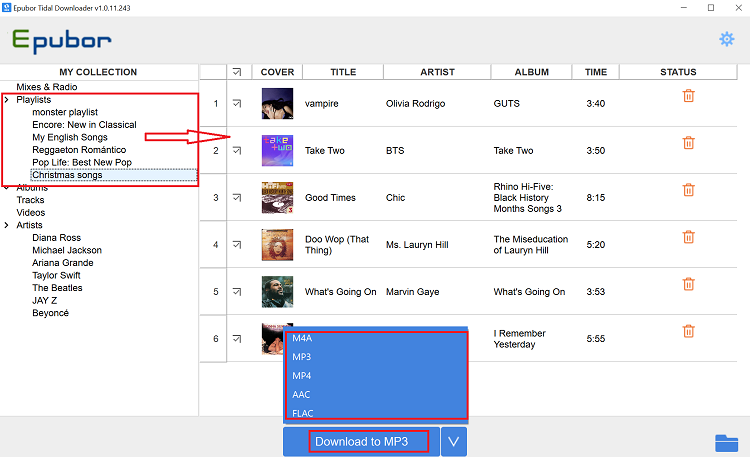This screenshot has height=457, width=750.
Task: Remove What's Going On via trash icon
Action: 688,284
